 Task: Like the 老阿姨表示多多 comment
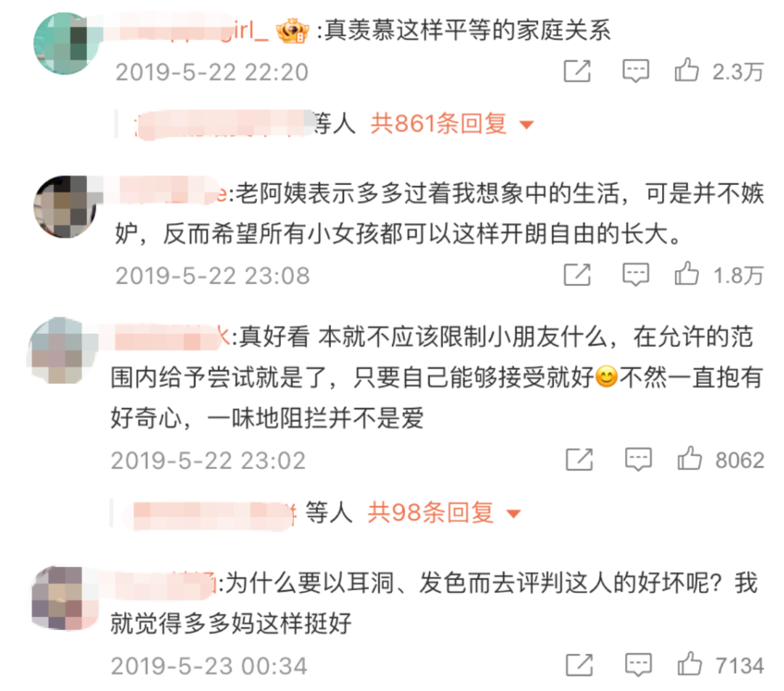click(687, 274)
